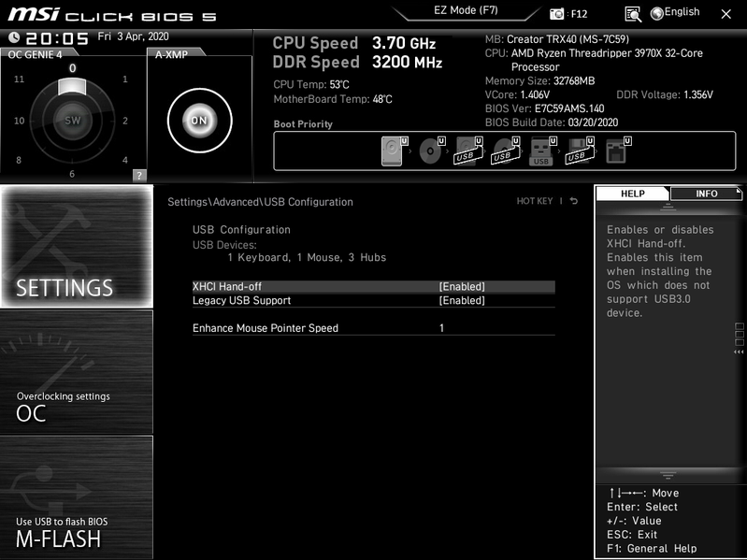
Task: Select the Legacy USB Support label
Action: (241, 300)
